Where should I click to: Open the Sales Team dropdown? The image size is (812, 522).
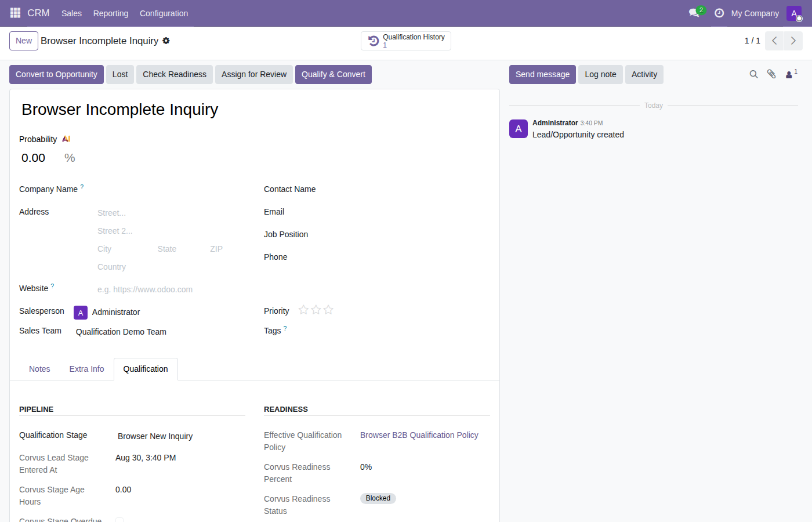159,332
